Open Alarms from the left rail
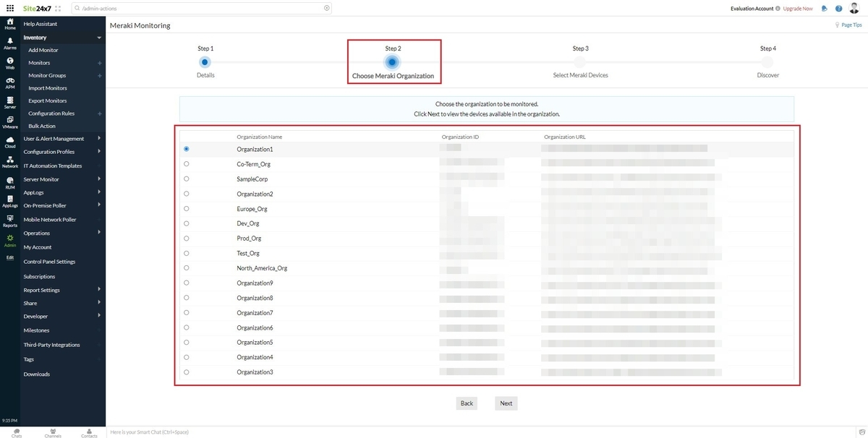 coord(10,43)
